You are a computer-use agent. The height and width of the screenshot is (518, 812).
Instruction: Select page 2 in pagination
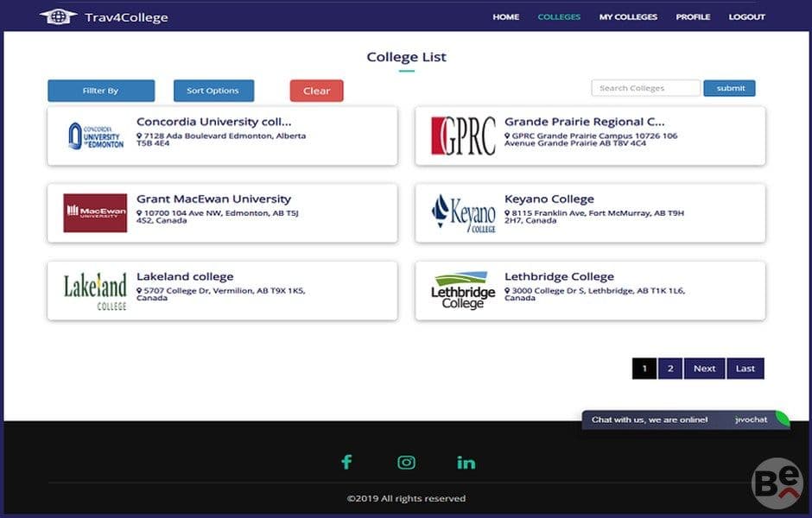(670, 369)
